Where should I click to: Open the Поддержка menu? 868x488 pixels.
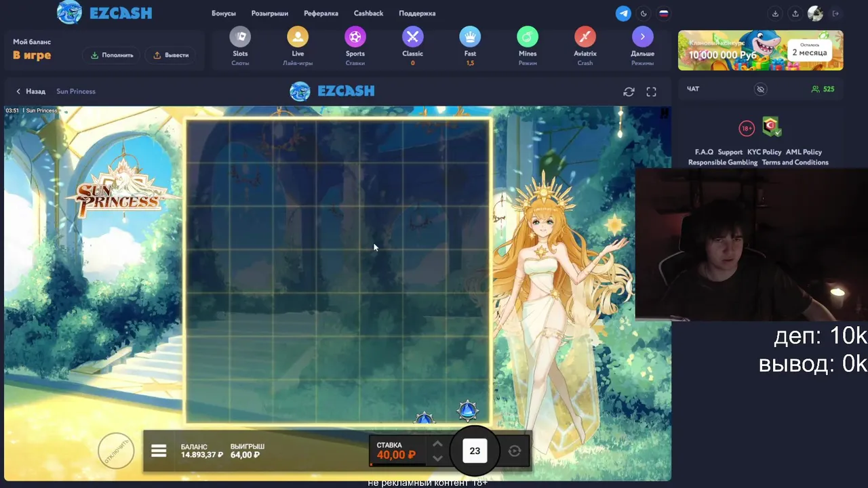coord(417,14)
